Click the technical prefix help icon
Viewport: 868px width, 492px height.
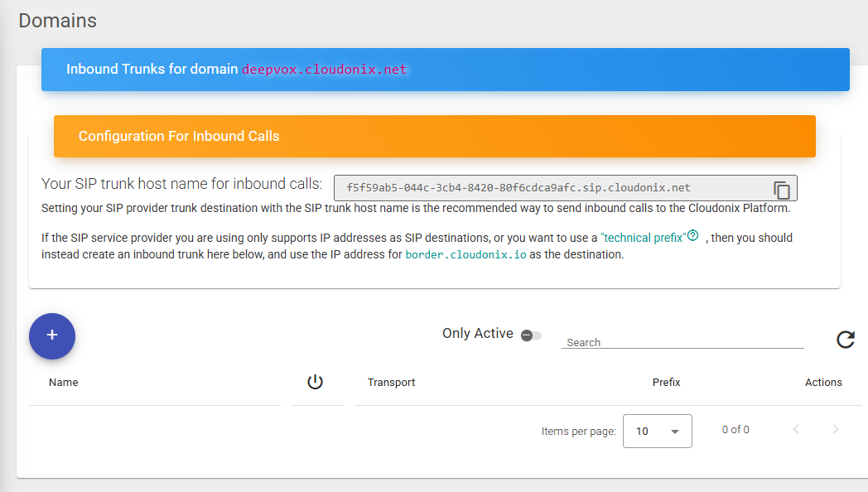[x=693, y=236]
